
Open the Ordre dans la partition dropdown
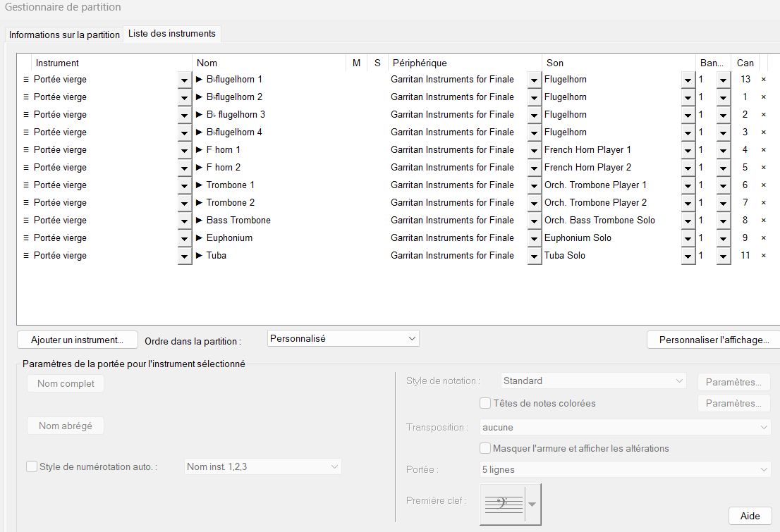click(343, 338)
